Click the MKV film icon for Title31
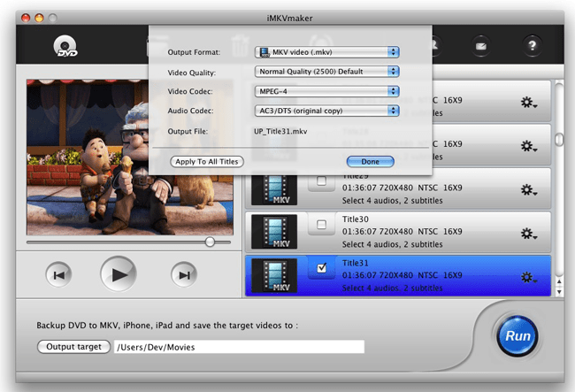Screen dimensions: 575x392 [274, 276]
